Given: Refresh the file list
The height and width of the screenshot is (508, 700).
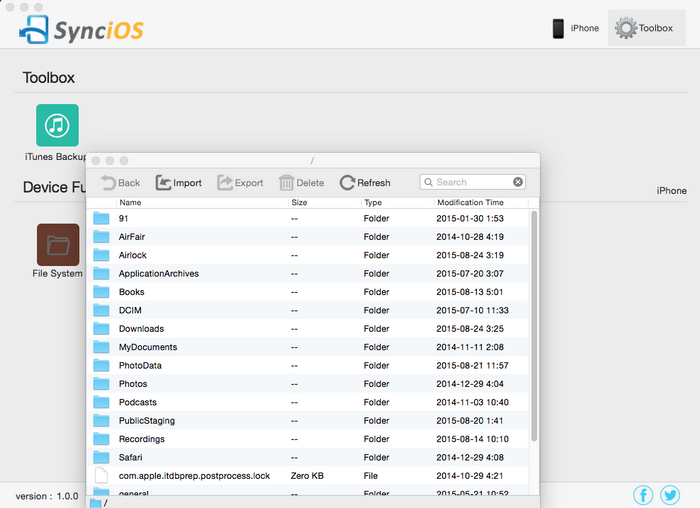Looking at the screenshot, I should point(365,183).
